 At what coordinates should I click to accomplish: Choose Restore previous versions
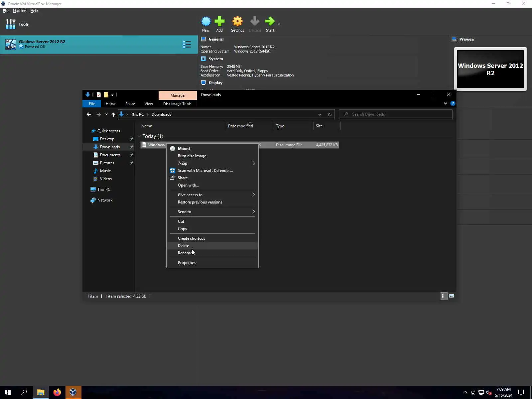tap(212, 202)
